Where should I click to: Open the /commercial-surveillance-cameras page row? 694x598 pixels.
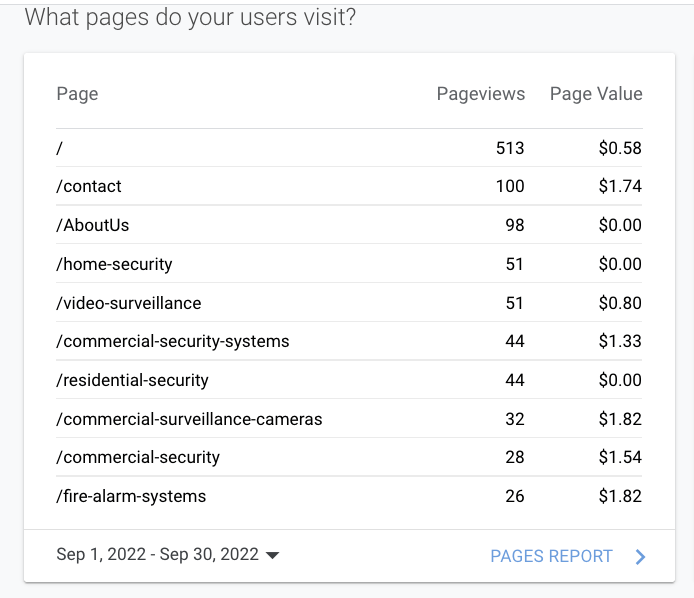[189, 419]
